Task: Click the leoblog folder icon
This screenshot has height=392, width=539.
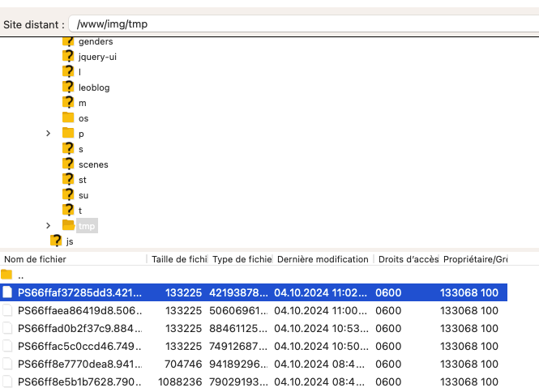Action: (x=68, y=87)
